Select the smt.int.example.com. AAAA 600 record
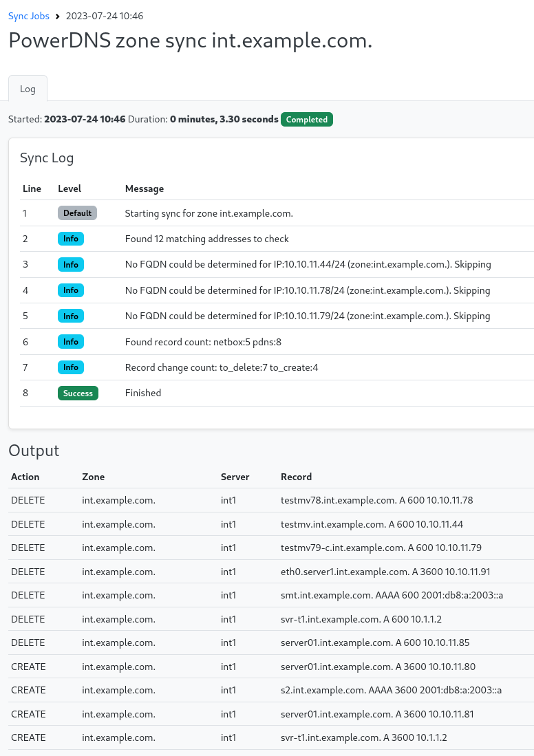 tap(392, 596)
